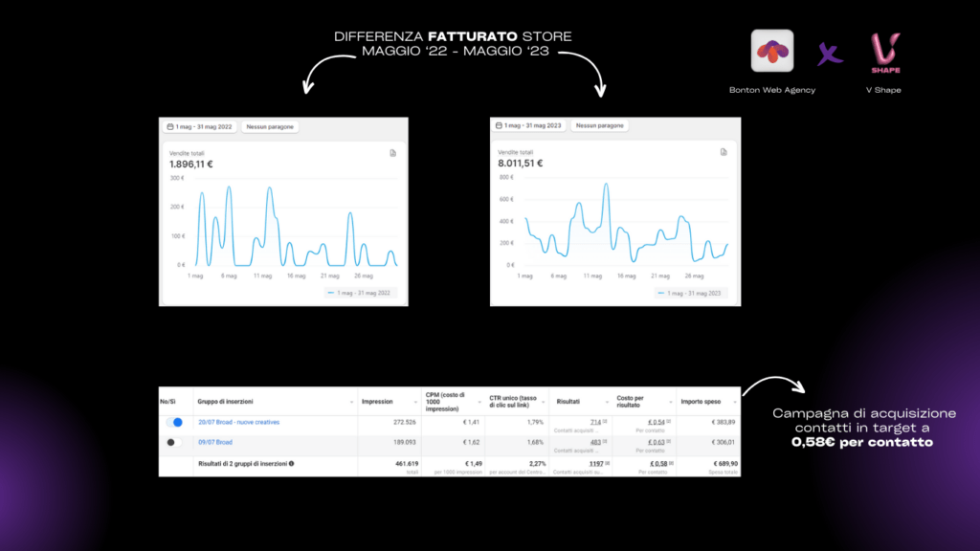Open the Gruppo di inserzioni column dropdown
The image size is (980, 551).
pos(351,403)
